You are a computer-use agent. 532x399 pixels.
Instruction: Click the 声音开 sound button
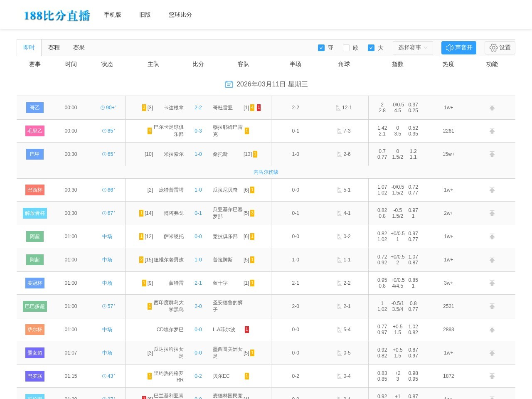[459, 47]
